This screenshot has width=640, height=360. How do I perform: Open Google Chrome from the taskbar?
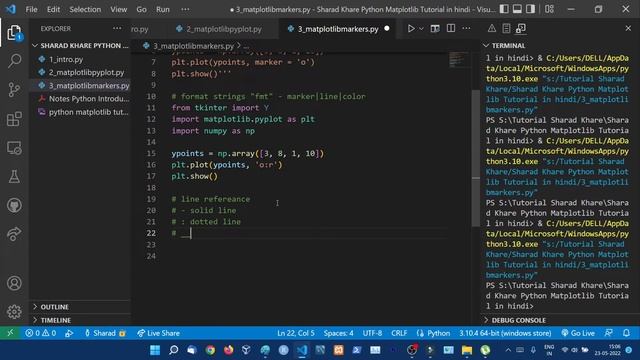210,350
